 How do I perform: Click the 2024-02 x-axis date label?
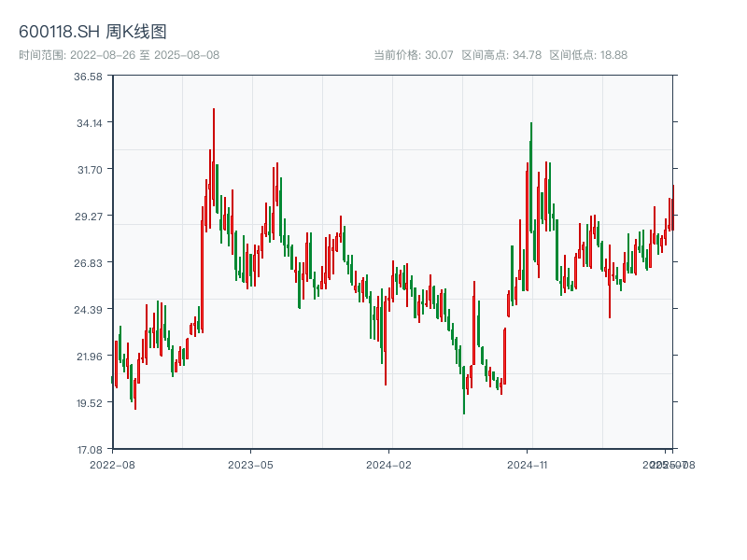click(388, 464)
